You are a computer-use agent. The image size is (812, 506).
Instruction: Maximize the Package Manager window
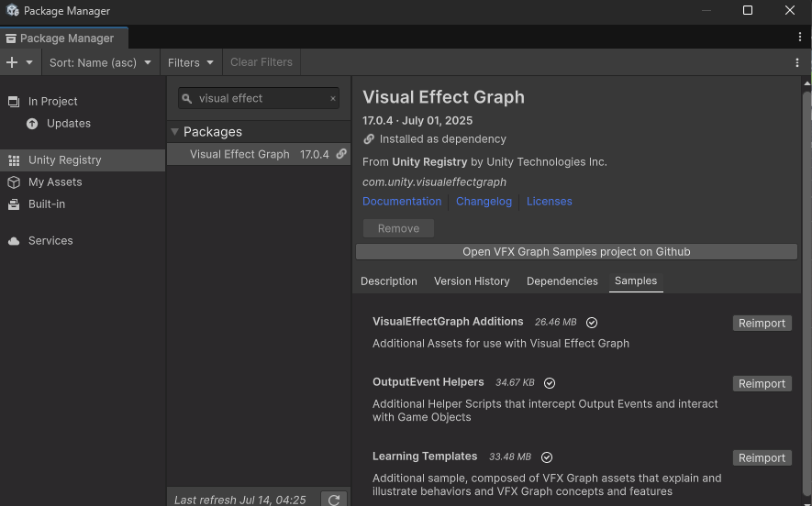[748, 10]
